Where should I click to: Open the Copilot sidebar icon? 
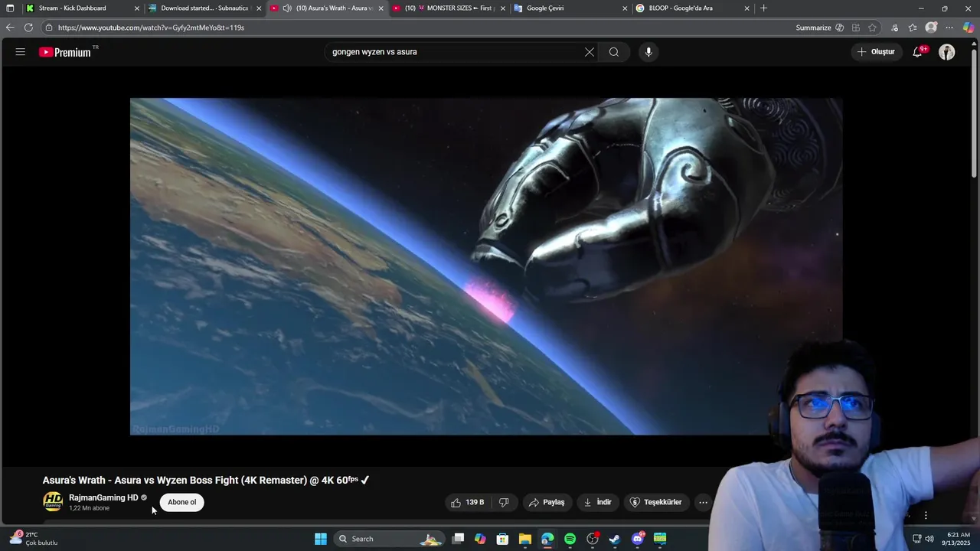(x=969, y=28)
